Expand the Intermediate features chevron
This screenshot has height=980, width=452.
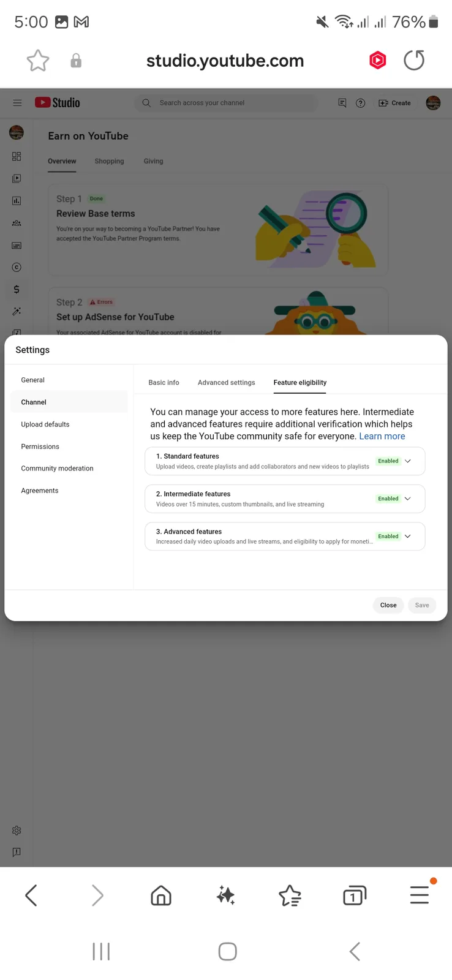tap(408, 499)
